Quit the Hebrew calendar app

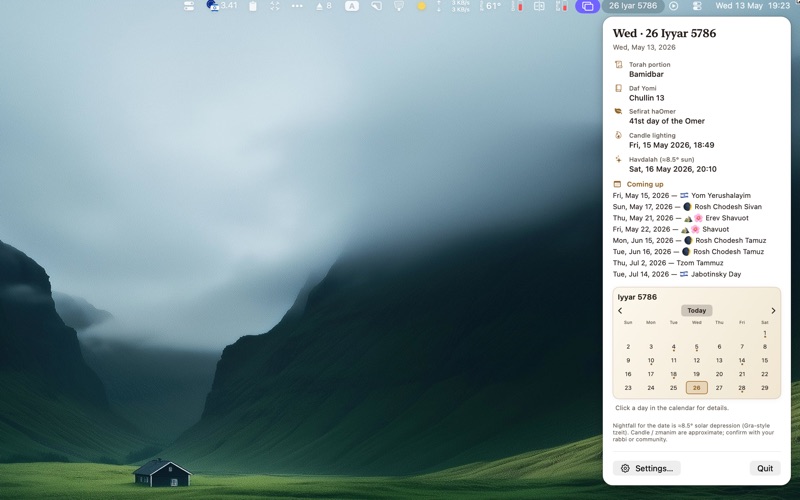(x=765, y=468)
